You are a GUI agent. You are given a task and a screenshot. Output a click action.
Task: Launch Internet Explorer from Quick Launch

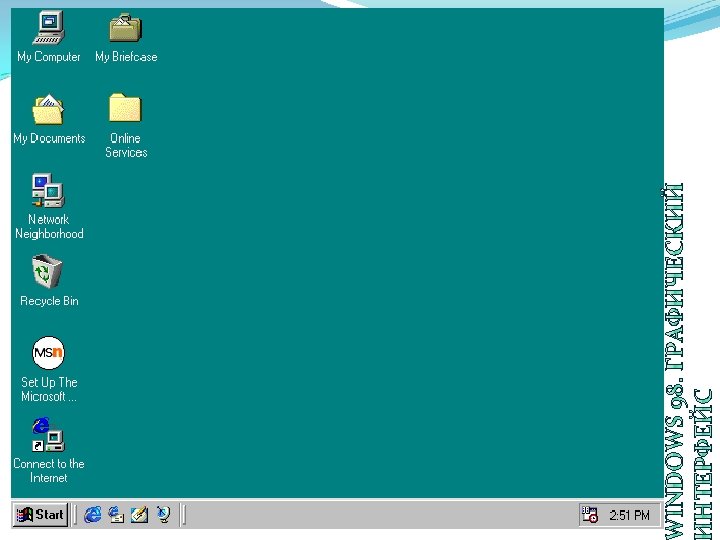point(93,514)
